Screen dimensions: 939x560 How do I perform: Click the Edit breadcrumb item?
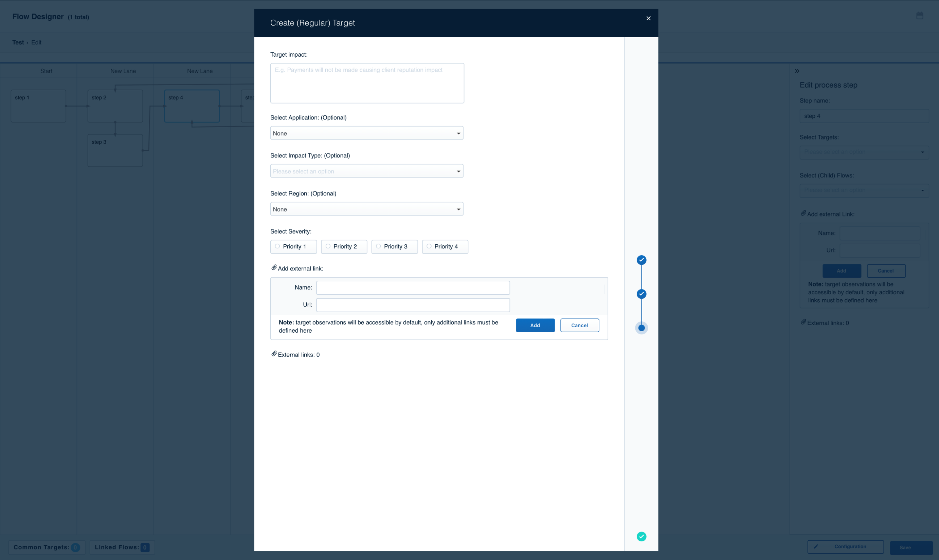[36, 42]
